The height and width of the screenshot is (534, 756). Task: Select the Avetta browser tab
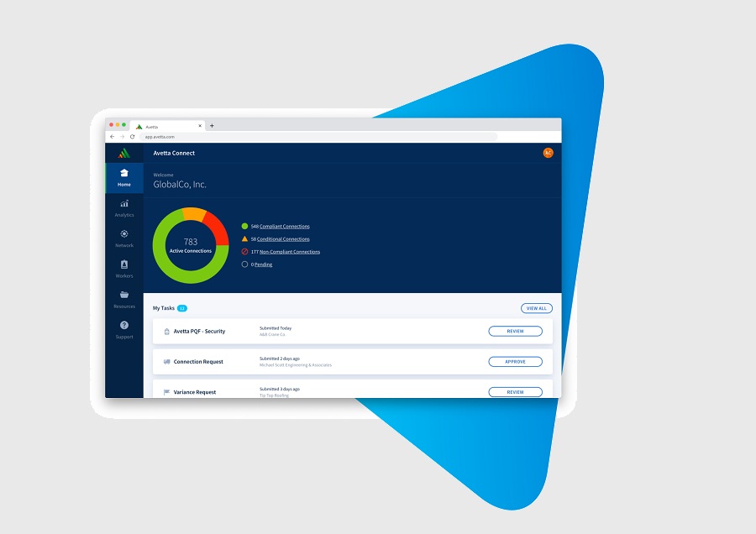(x=167, y=126)
